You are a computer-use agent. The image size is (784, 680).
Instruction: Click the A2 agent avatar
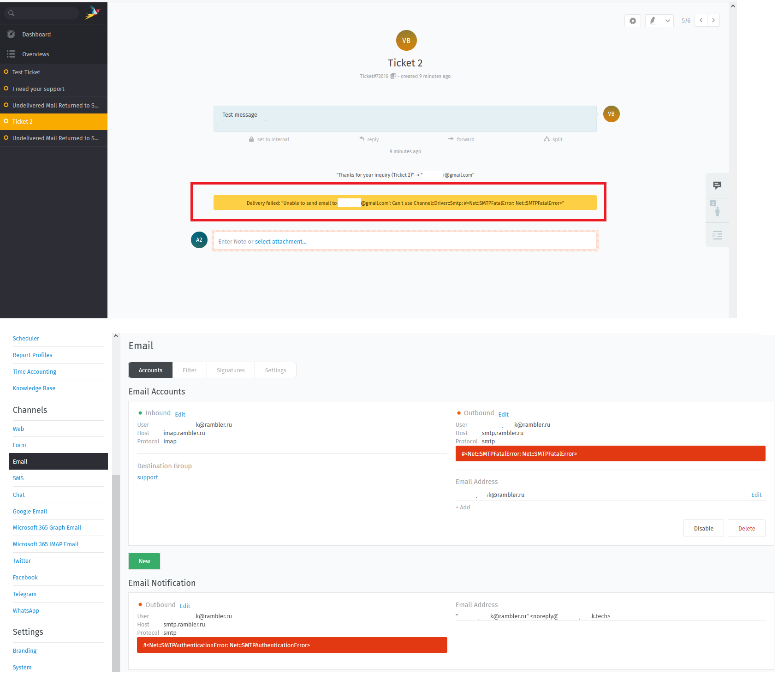click(199, 240)
